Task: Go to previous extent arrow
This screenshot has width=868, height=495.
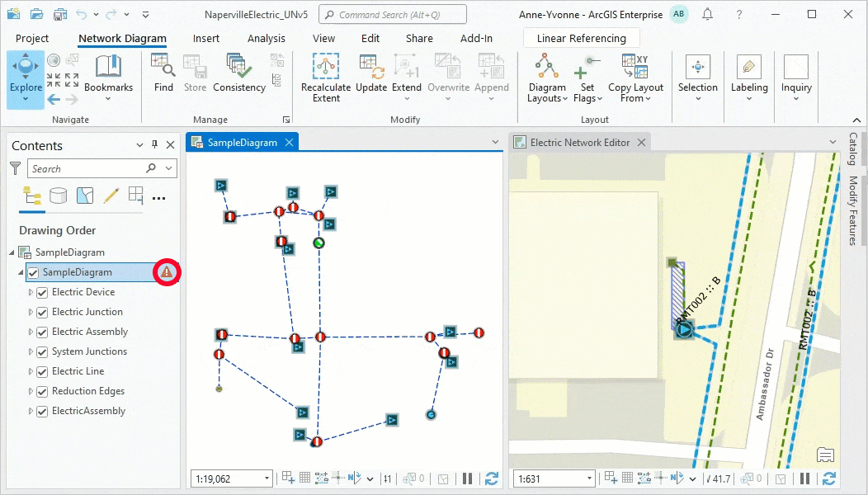Action: (x=54, y=100)
